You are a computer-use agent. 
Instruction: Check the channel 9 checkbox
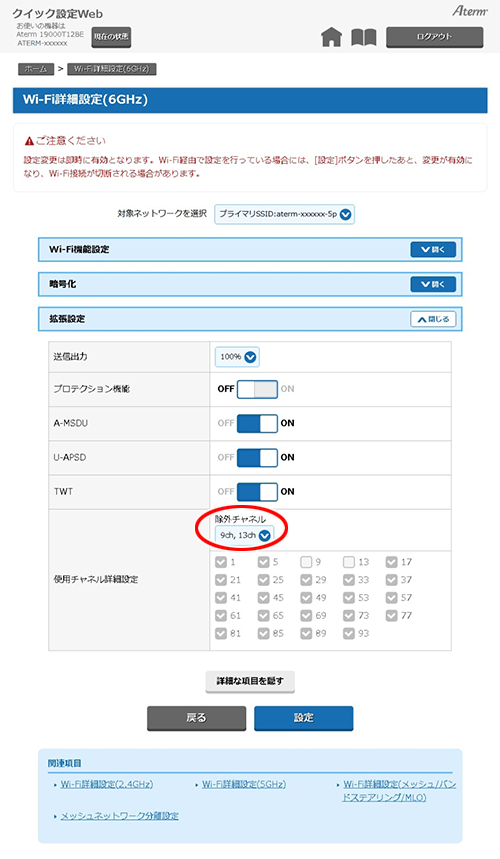coord(306,562)
